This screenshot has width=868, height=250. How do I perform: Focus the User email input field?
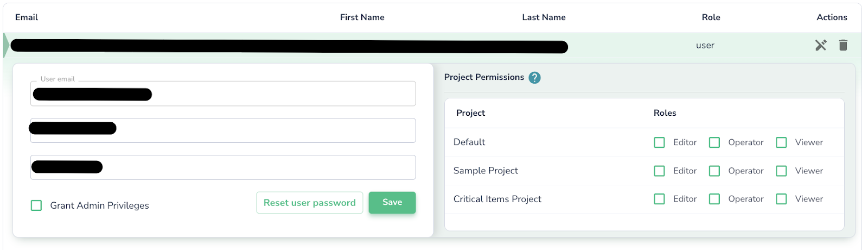(x=223, y=93)
